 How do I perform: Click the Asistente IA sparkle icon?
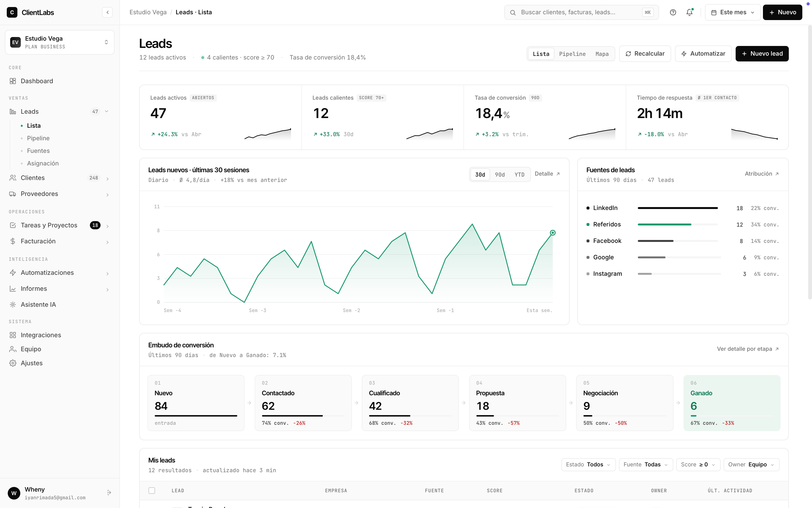coord(13,304)
